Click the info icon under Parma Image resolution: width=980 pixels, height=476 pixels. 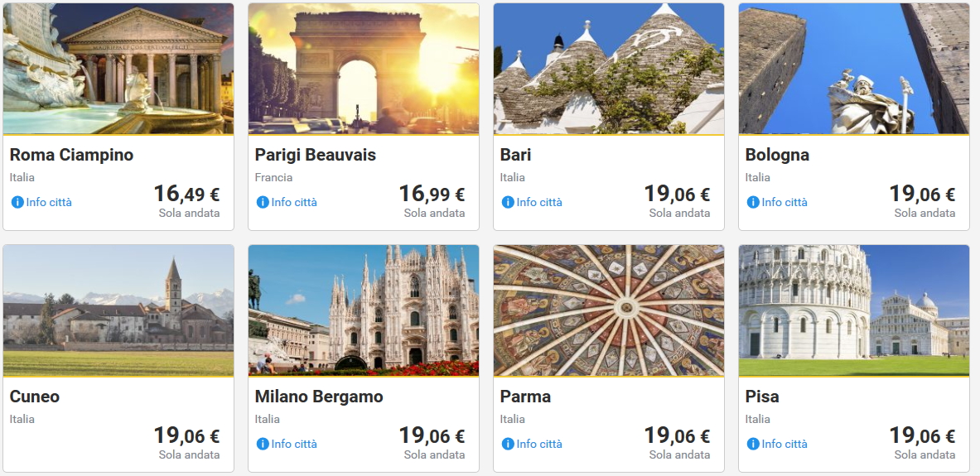point(508,444)
